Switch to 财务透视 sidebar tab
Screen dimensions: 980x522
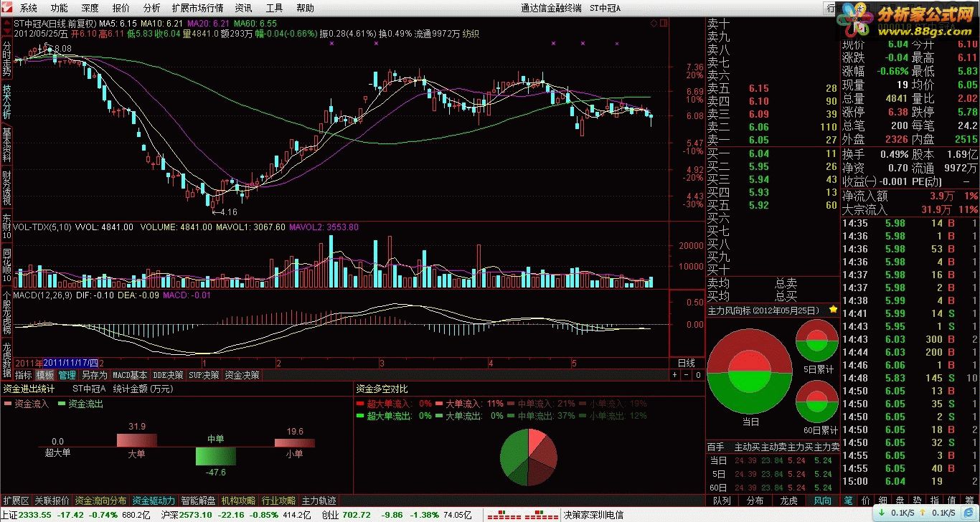point(6,187)
